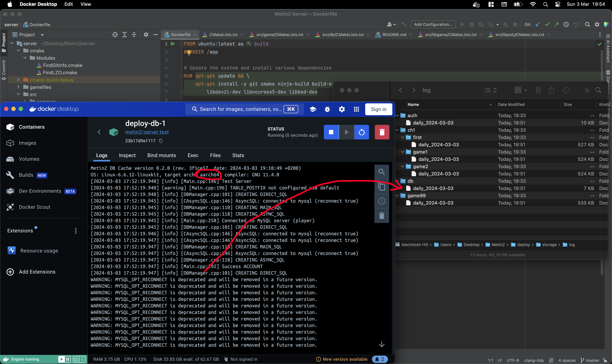This screenshot has width=612, height=364.
Task: Collapse the Modules folder in project tree
Action: 25,58
